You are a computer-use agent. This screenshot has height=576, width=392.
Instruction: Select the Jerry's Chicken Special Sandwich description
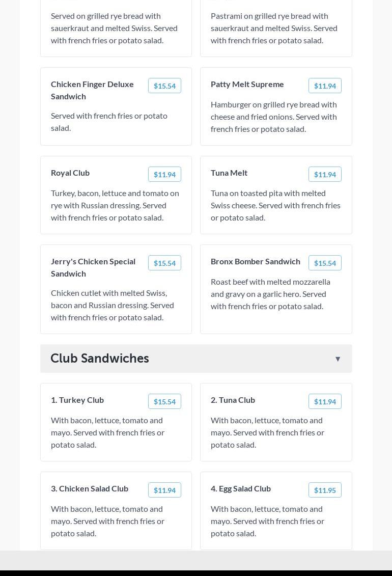coord(113,305)
